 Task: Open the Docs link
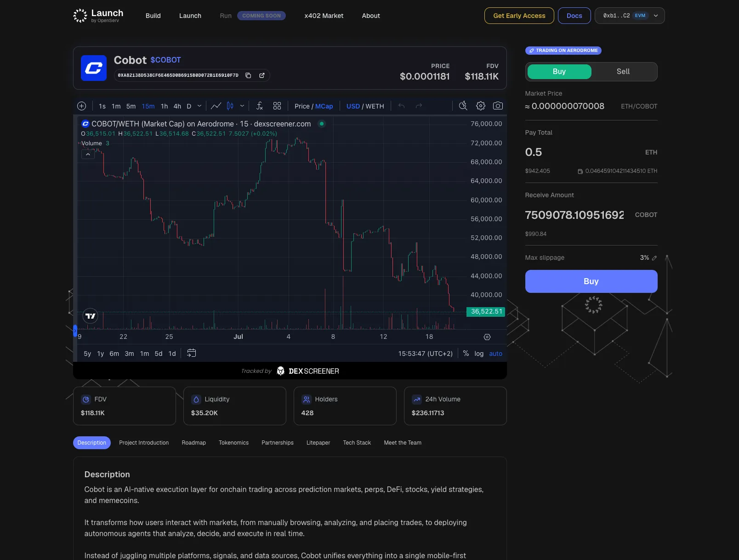pos(574,16)
